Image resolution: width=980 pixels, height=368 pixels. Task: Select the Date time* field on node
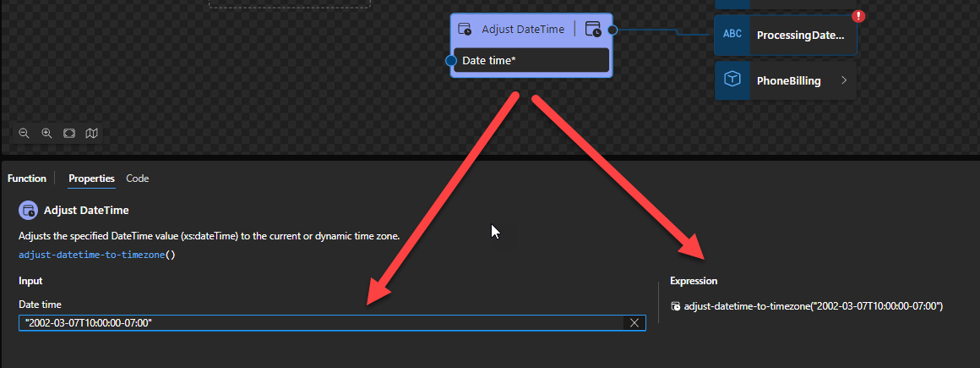click(x=531, y=61)
